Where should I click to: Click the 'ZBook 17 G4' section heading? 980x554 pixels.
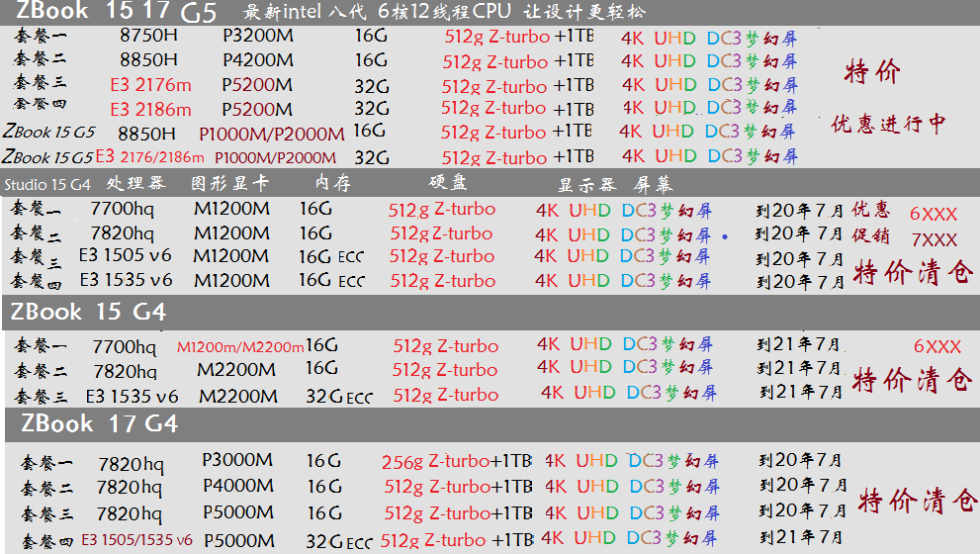pyautogui.click(x=99, y=423)
